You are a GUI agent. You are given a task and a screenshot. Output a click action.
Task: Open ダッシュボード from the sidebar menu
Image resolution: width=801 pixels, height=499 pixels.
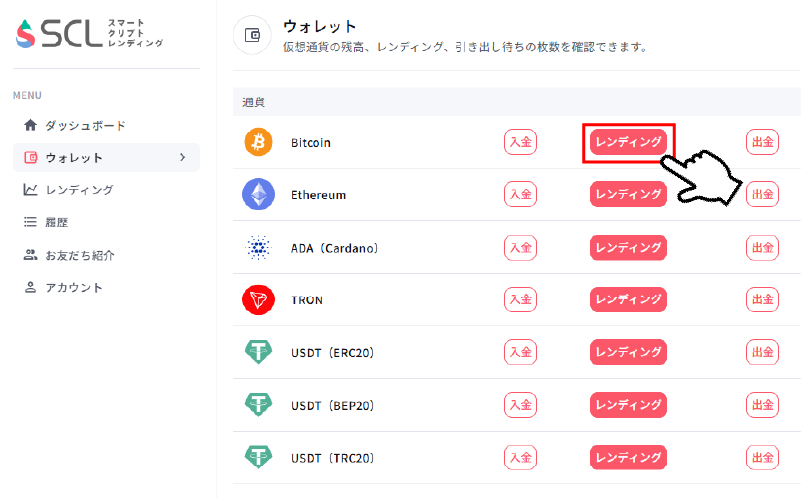click(x=85, y=125)
